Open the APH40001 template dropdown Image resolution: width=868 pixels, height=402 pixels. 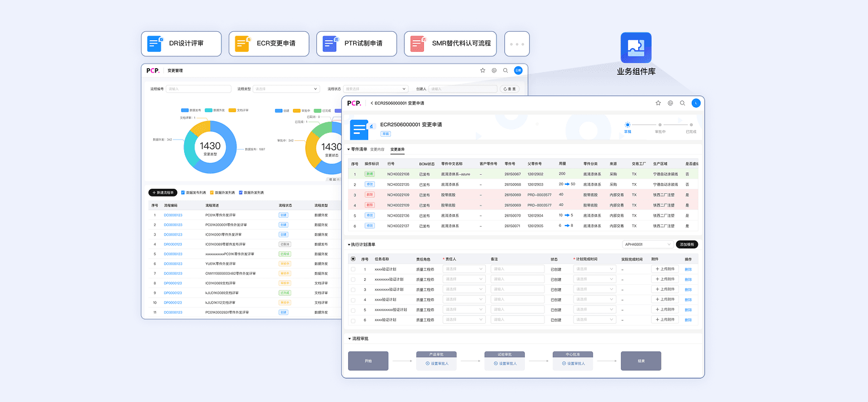click(x=648, y=245)
